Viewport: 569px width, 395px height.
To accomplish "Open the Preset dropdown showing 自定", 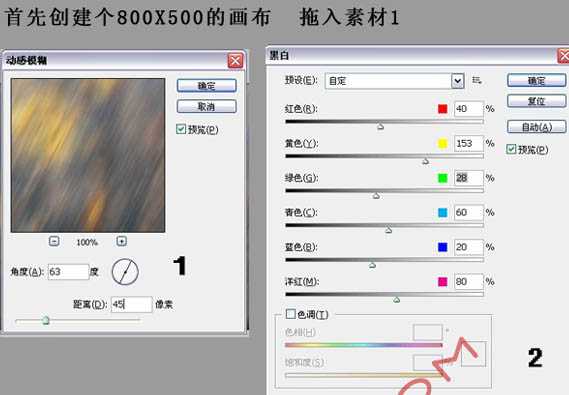I will pos(394,81).
